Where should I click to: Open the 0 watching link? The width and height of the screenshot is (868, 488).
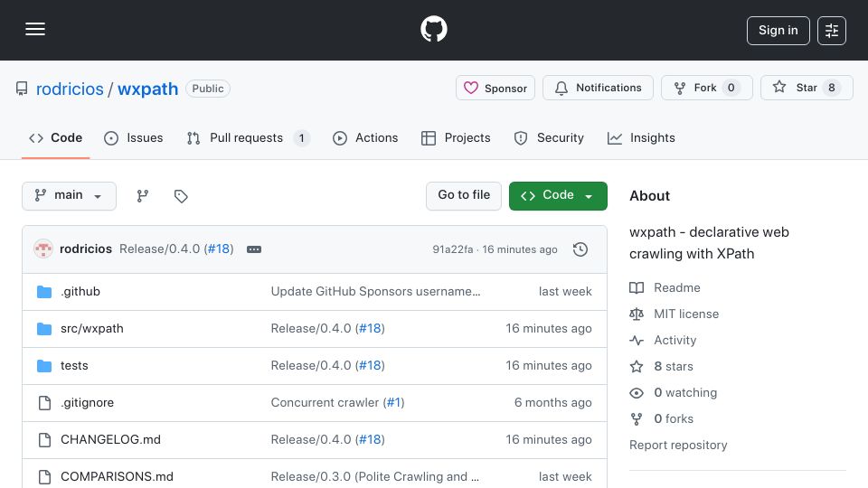685,393
